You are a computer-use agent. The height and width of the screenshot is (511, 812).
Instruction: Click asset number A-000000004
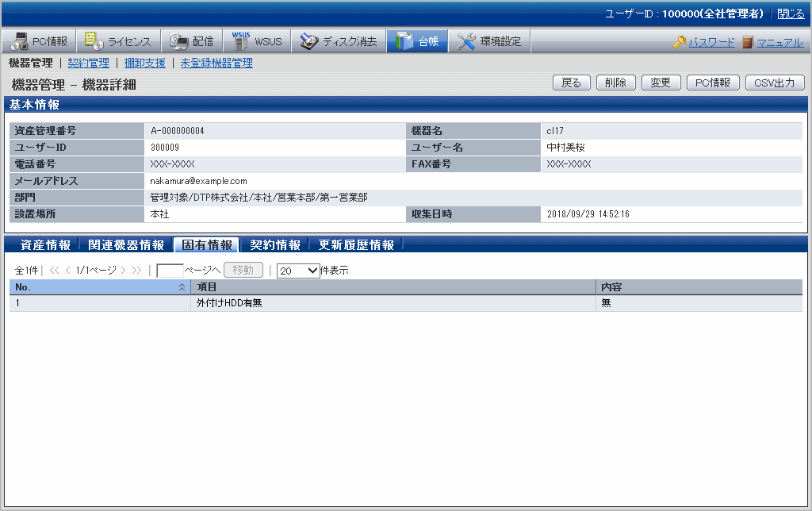177,131
